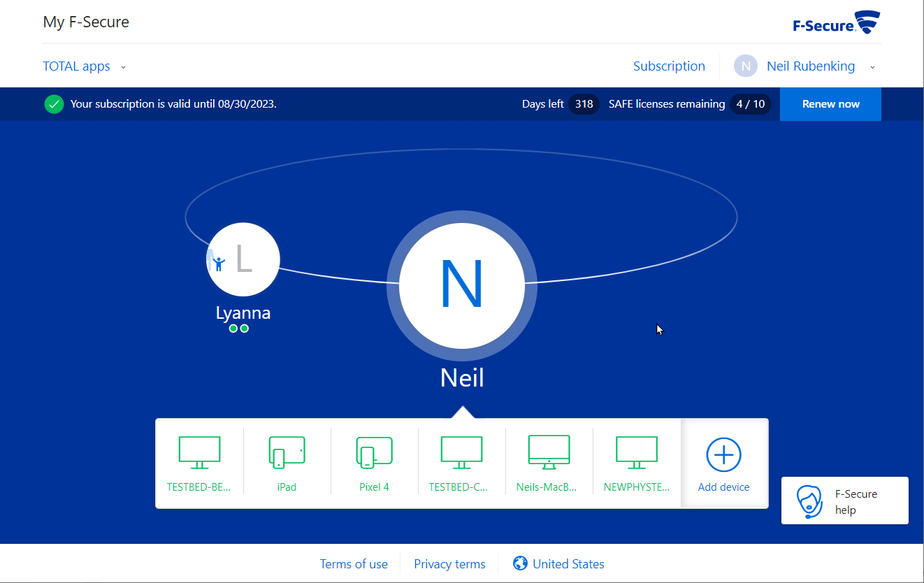
Task: Click the Days left 318 badge
Action: (x=584, y=104)
